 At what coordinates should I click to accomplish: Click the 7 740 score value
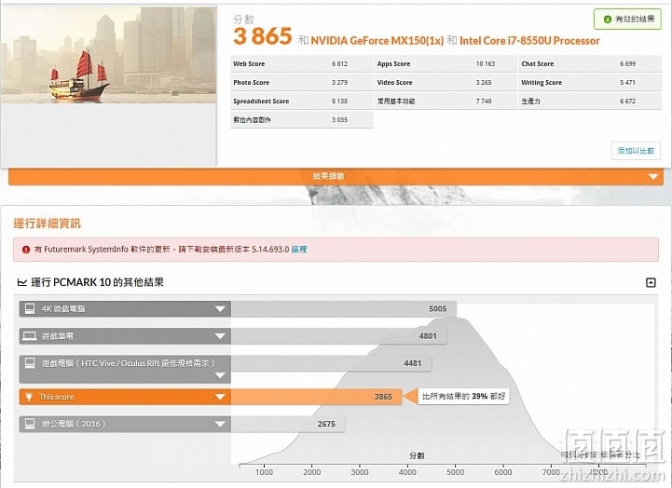[483, 101]
